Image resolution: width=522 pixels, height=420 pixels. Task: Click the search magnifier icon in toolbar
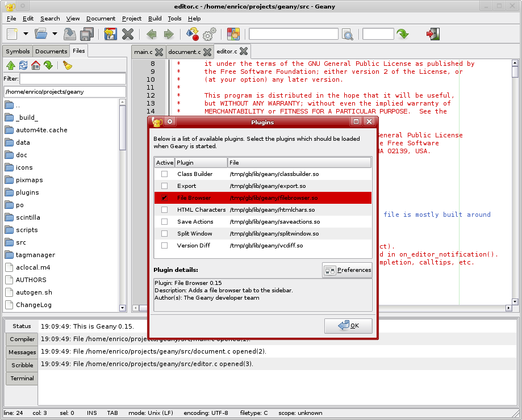pos(348,34)
